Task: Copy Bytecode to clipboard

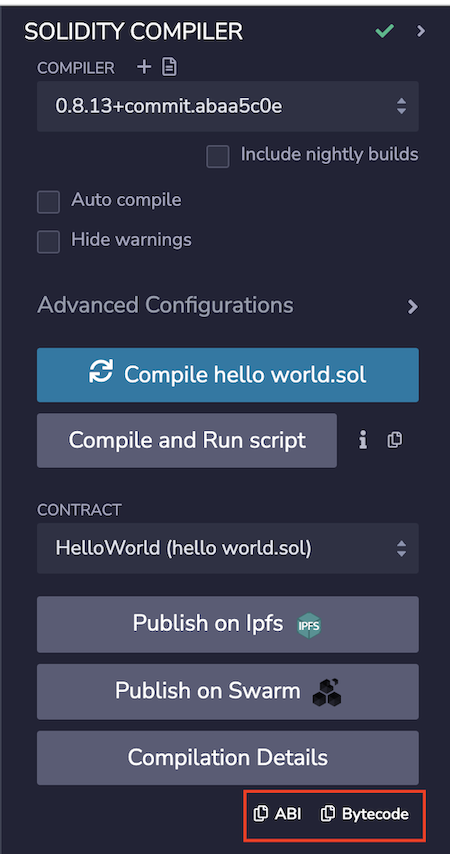Action: tap(364, 814)
